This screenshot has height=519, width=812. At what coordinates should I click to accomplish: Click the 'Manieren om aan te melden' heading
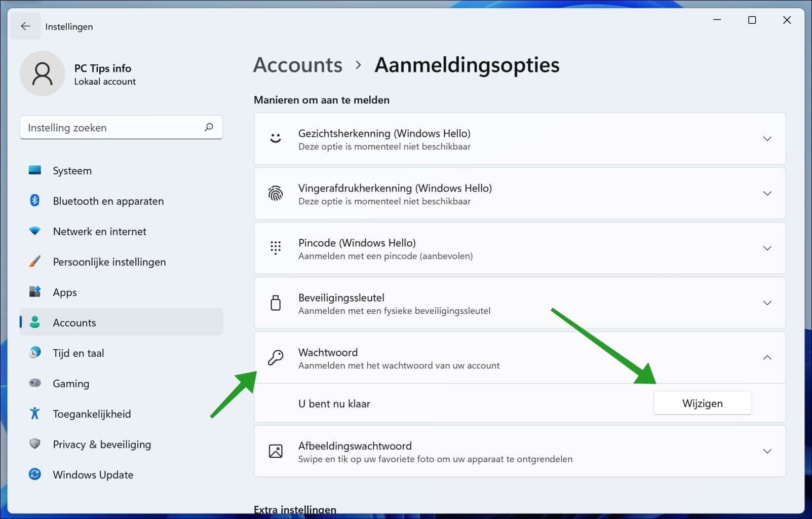point(322,100)
